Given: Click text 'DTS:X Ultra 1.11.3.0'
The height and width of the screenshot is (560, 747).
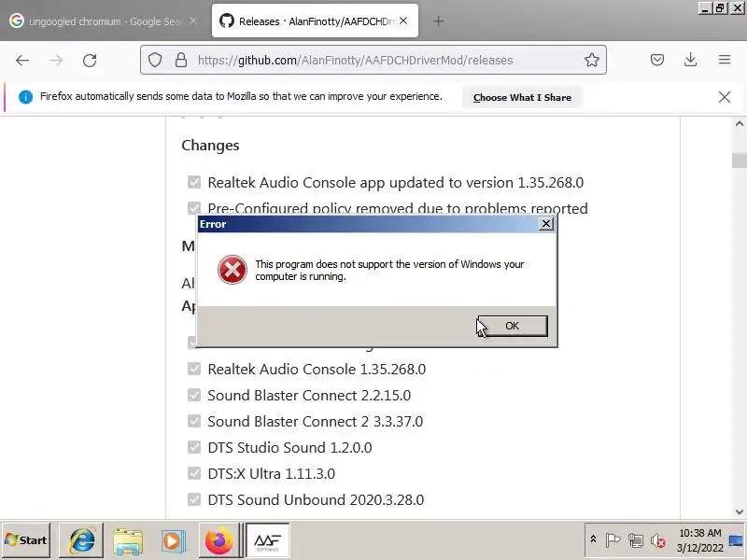Looking at the screenshot, I should [x=272, y=473].
